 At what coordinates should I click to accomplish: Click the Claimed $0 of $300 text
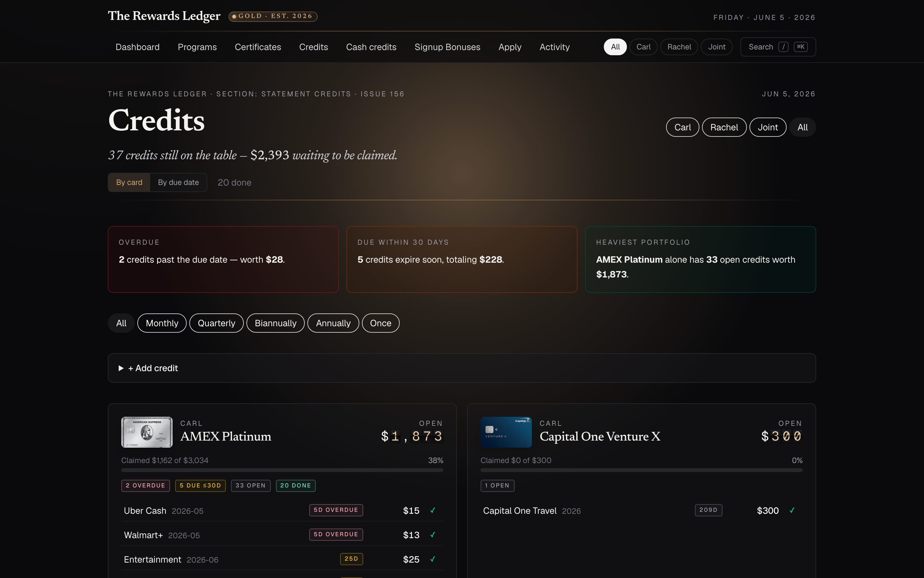click(516, 460)
